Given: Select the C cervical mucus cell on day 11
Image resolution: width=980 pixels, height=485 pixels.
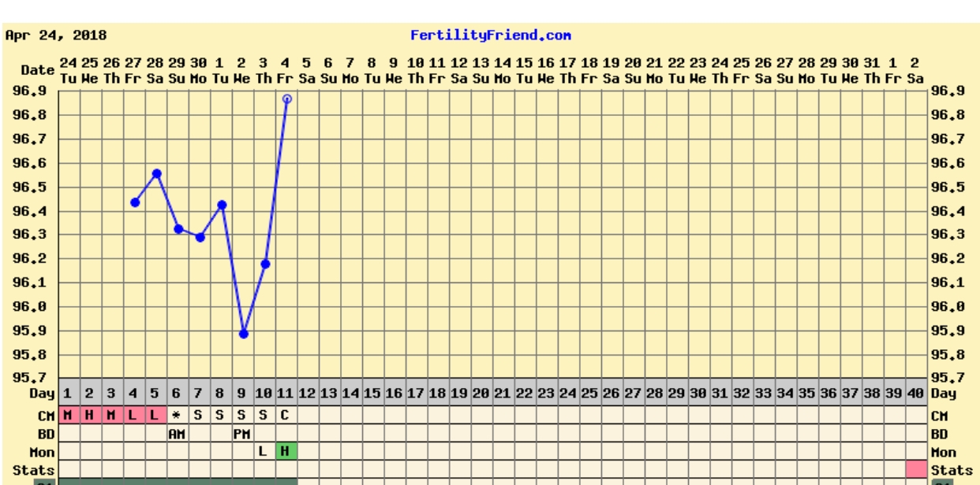Looking at the screenshot, I should tap(286, 416).
